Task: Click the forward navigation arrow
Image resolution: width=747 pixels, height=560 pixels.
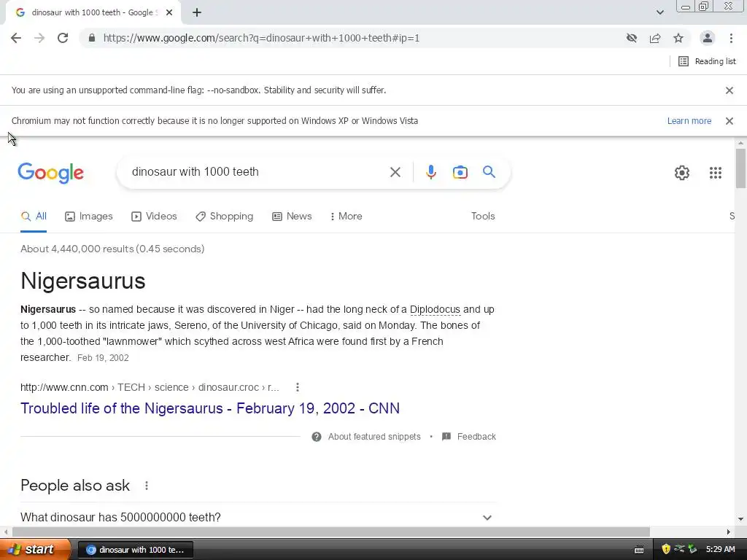Action: tap(39, 38)
